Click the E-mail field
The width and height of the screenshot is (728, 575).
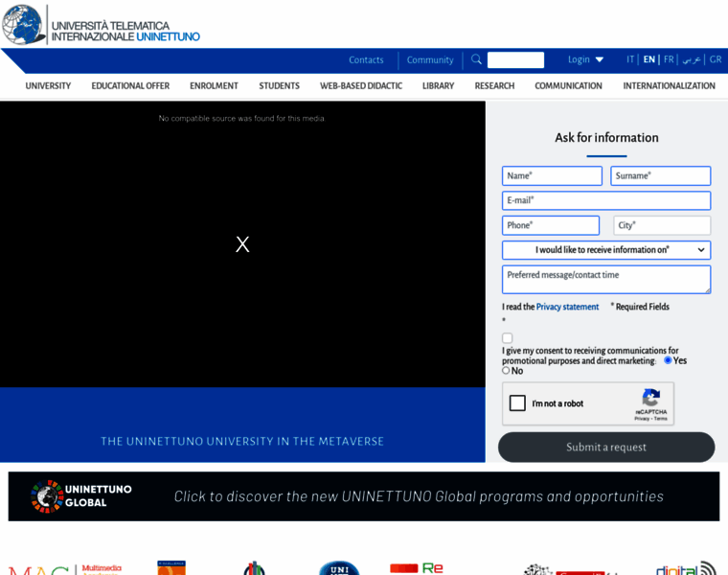pos(606,200)
